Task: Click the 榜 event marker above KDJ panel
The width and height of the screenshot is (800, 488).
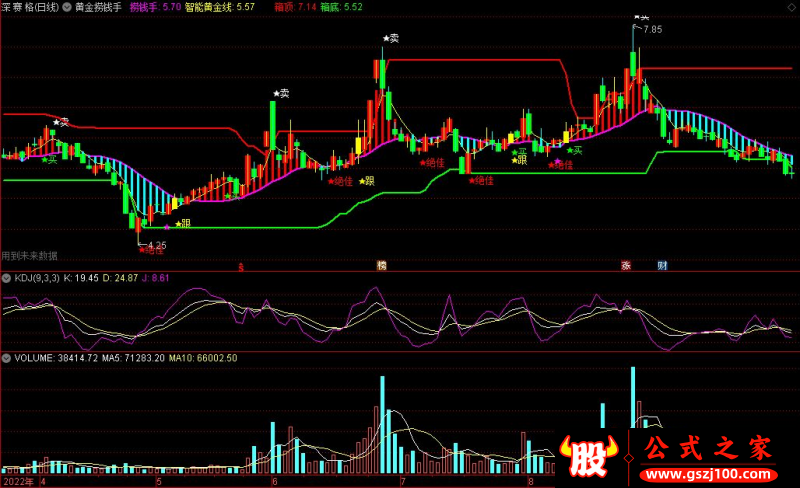Action: point(381,266)
